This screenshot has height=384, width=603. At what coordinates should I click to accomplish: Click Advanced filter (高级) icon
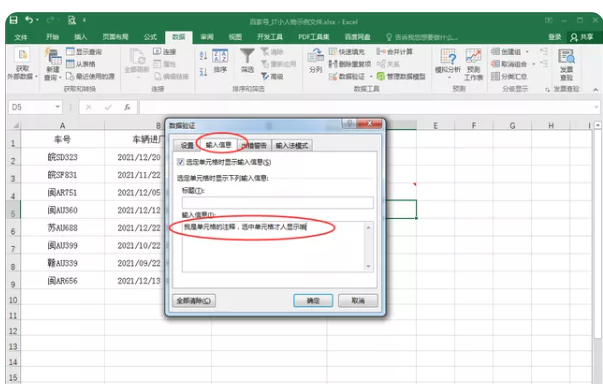tap(265, 76)
